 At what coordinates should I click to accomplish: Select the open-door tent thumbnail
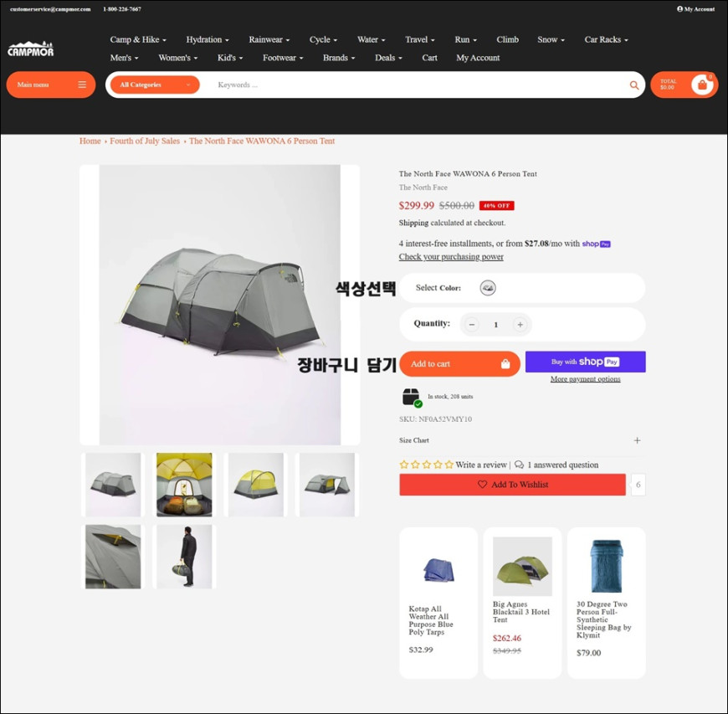[327, 485]
